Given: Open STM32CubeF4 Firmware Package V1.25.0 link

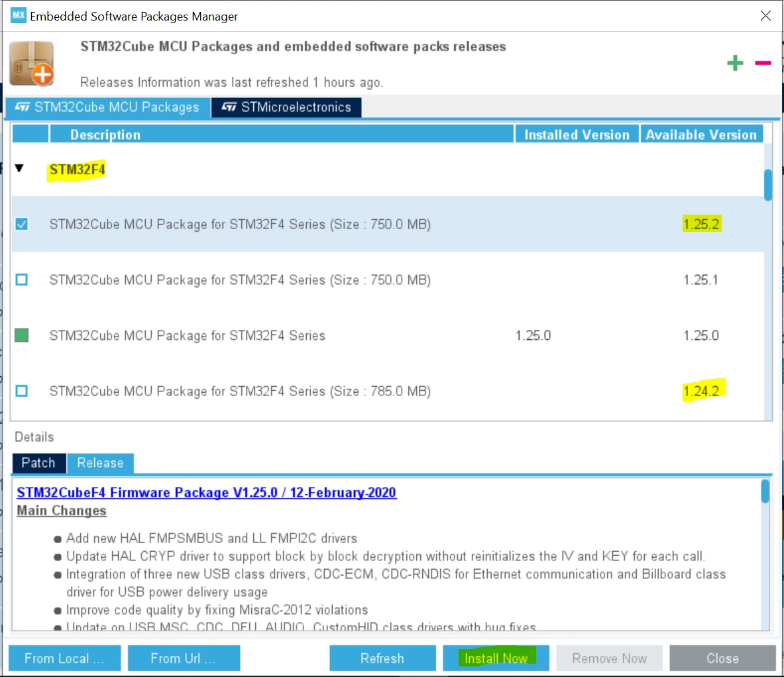Looking at the screenshot, I should tap(207, 493).
